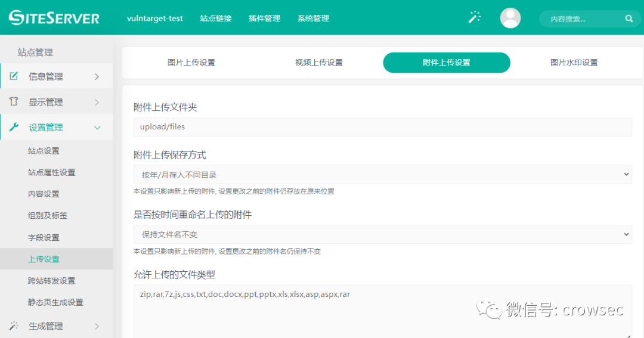The image size is (644, 338).
Task: Click the 信息管理 sidebar label
Action: [x=45, y=77]
